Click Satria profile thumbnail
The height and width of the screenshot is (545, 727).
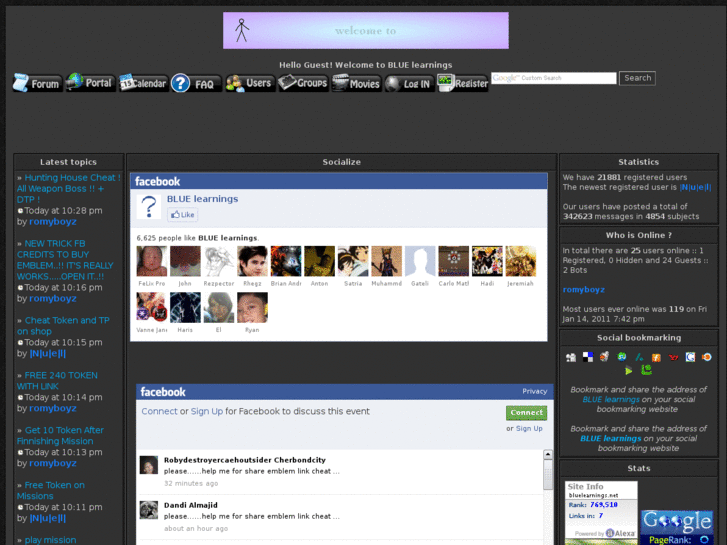coord(353,261)
